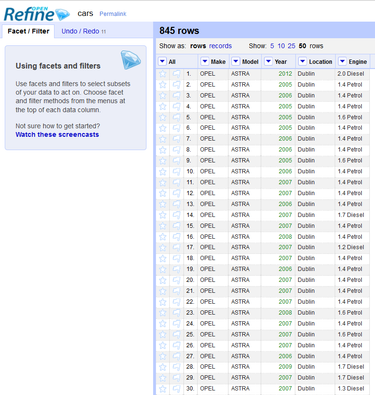This screenshot has height=395, width=375.
Task: Star row 14 in the table
Action: pyautogui.click(x=163, y=215)
